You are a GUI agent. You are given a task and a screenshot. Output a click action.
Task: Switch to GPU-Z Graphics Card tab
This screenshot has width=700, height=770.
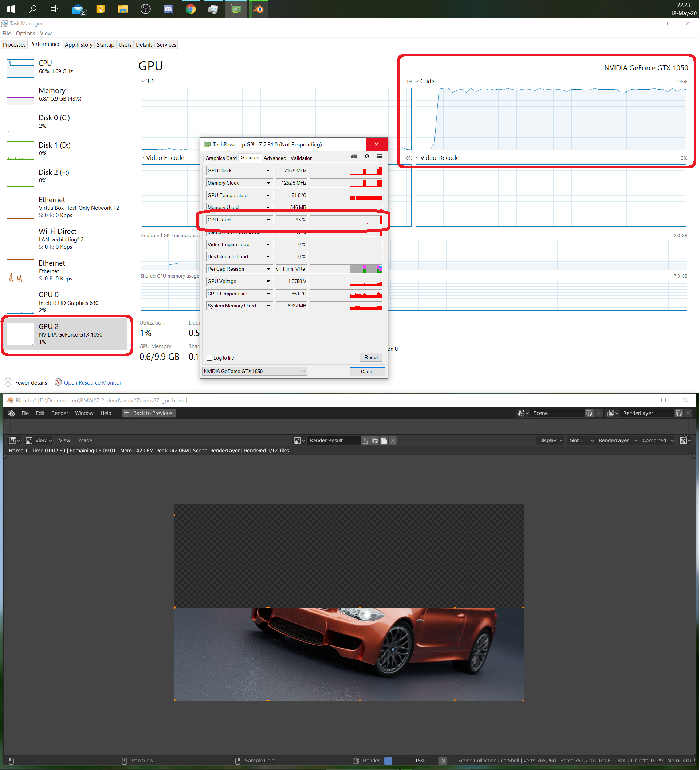[x=221, y=158]
